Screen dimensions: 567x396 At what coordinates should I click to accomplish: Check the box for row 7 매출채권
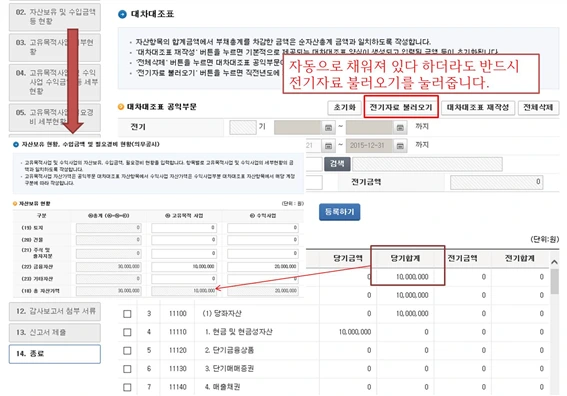click(x=127, y=387)
